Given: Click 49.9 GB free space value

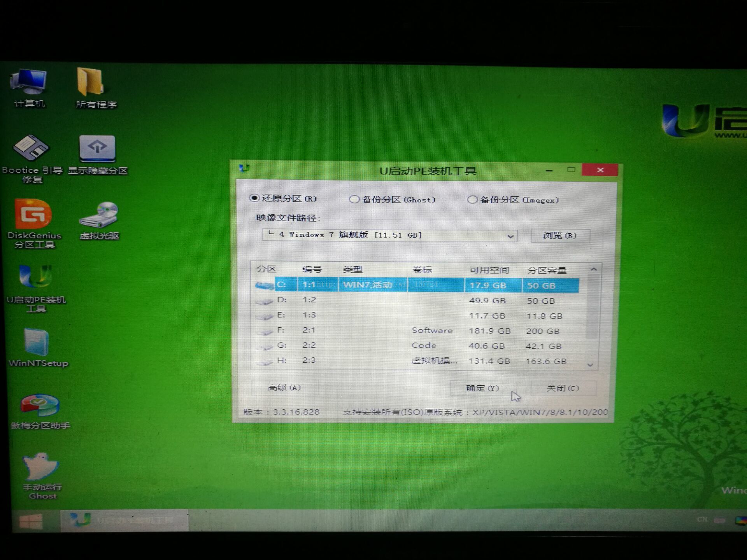Looking at the screenshot, I should (487, 301).
